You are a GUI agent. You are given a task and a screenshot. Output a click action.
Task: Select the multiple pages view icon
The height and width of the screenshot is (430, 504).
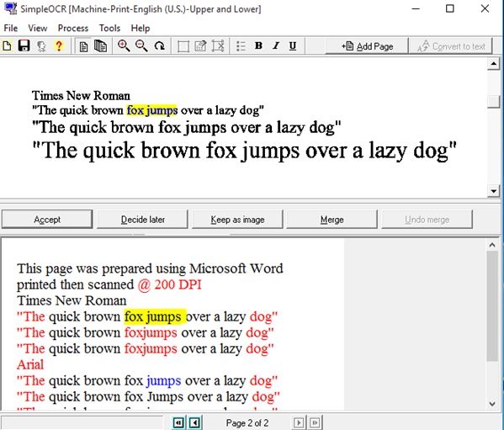pyautogui.click(x=101, y=46)
